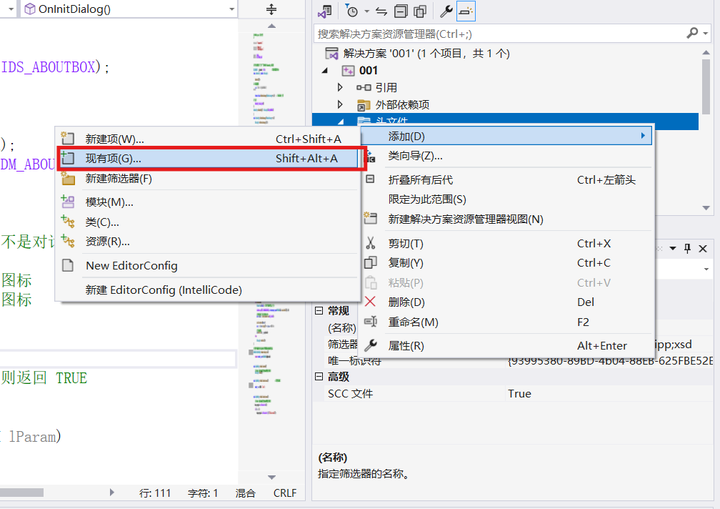Collapse all nodes using the collapse-all toolbar icon
The width and height of the screenshot is (720, 509).
[x=401, y=11]
